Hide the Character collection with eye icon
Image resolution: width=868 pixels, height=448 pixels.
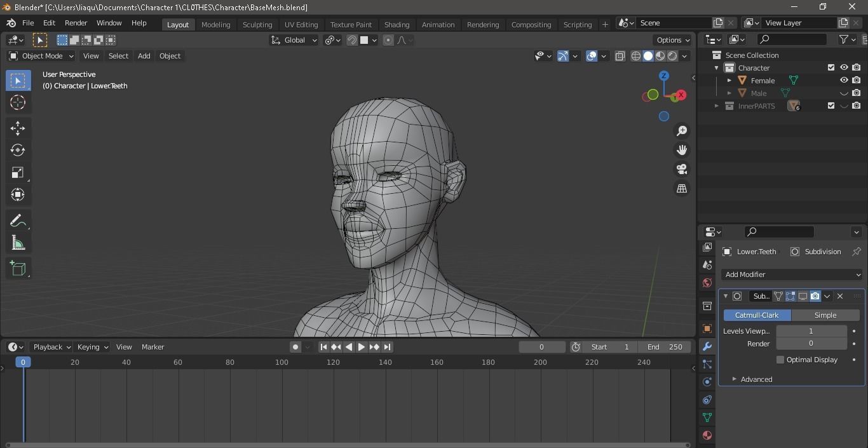(844, 67)
